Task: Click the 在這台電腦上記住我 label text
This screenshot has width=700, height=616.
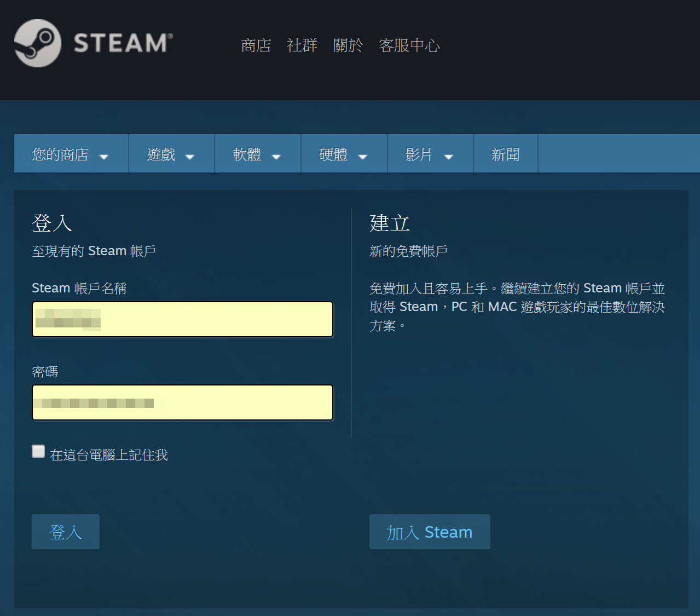Action: click(x=109, y=455)
